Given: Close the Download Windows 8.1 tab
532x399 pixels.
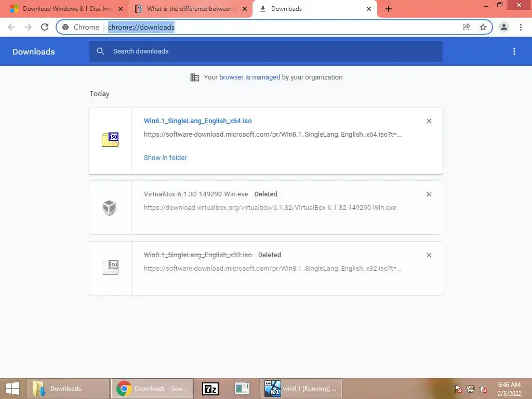Looking at the screenshot, I should click(x=121, y=9).
